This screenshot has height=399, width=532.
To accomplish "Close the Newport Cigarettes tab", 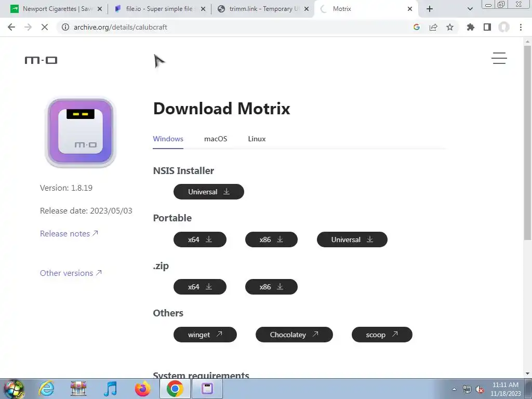I will click(100, 9).
